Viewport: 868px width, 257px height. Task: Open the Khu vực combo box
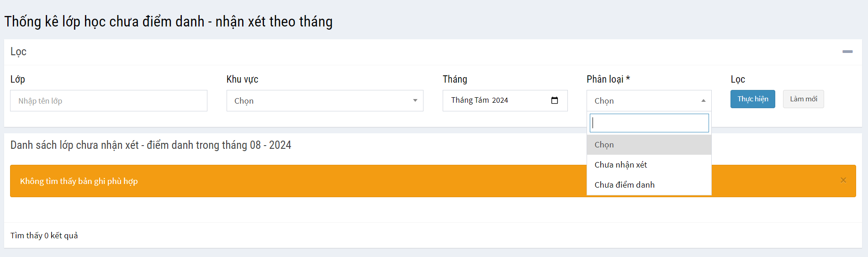[324, 100]
